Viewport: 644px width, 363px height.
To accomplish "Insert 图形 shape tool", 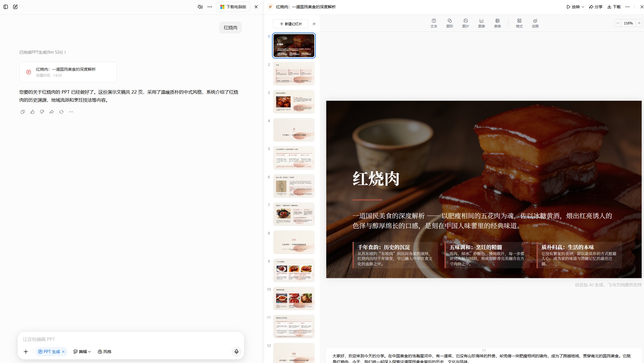I will click(x=450, y=23).
